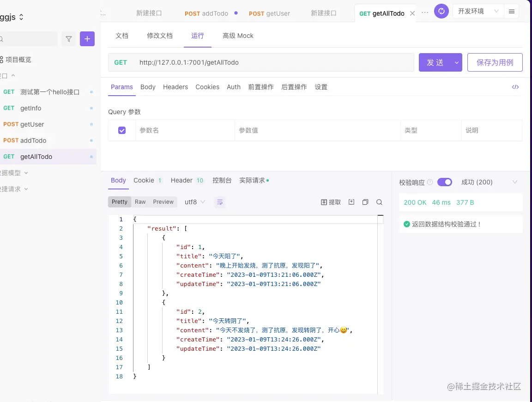Select the 运行 tab
This screenshot has width=532, height=402.
pyautogui.click(x=198, y=36)
